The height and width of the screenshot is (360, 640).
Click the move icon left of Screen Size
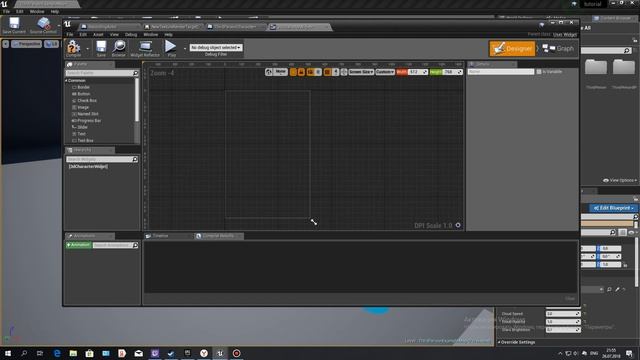pos(344,72)
